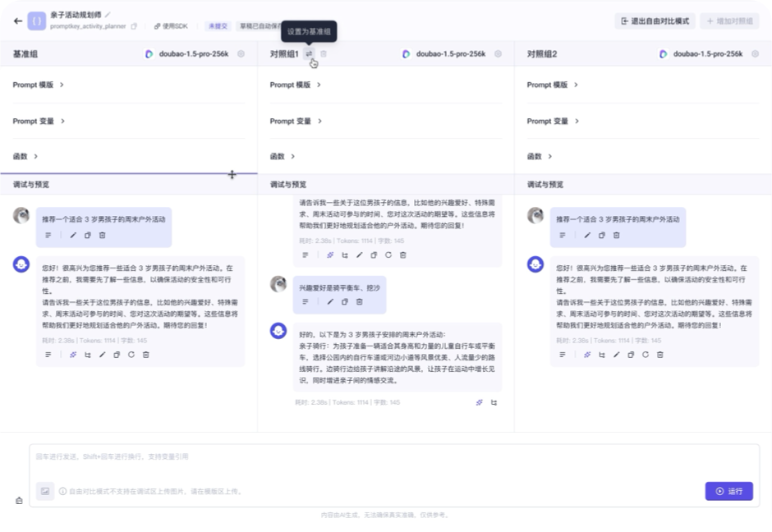Click the 草稿已自动保存 status label
This screenshot has height=532, width=772.
pos(260,26)
